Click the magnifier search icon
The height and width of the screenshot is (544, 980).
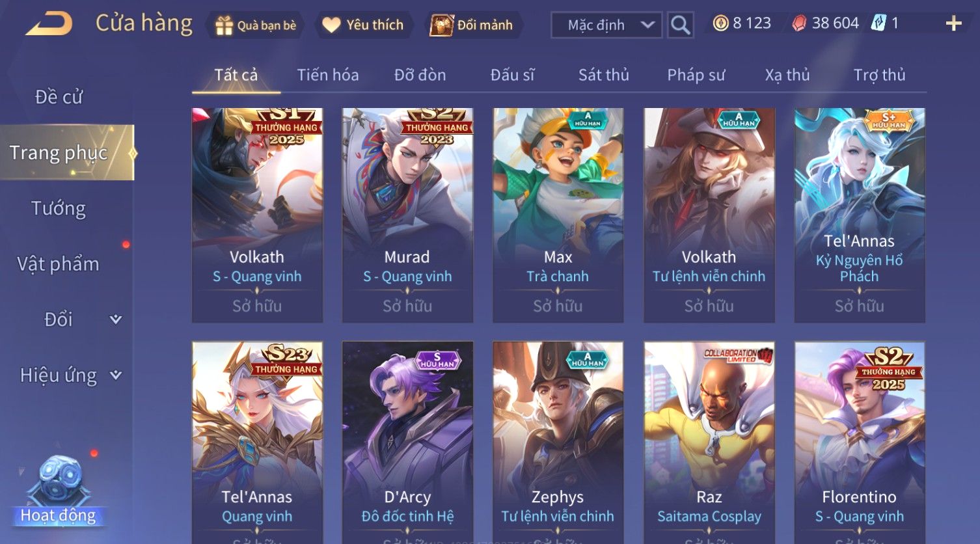click(680, 25)
